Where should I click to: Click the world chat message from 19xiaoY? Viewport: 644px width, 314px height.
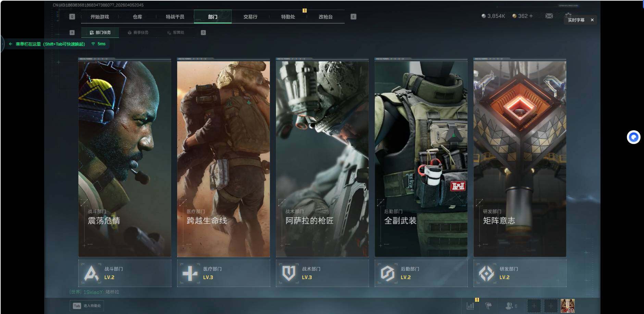click(x=94, y=292)
